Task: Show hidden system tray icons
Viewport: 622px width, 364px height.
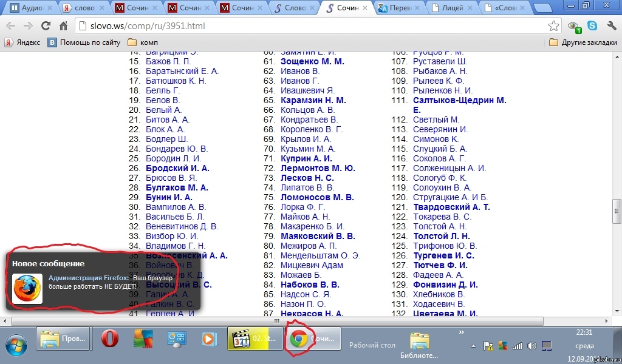Action: (x=474, y=346)
